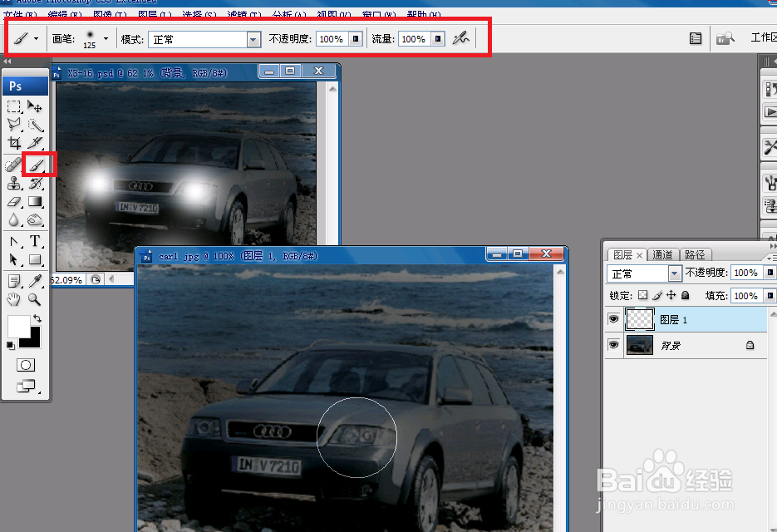777x532 pixels.
Task: Select the Brush tool in toolbox
Action: [x=37, y=165]
